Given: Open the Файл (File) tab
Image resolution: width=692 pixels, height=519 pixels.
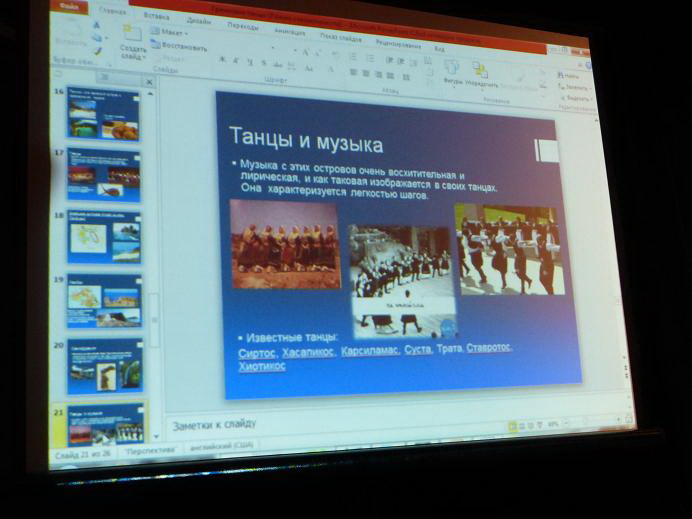Looking at the screenshot, I should (68, 7).
